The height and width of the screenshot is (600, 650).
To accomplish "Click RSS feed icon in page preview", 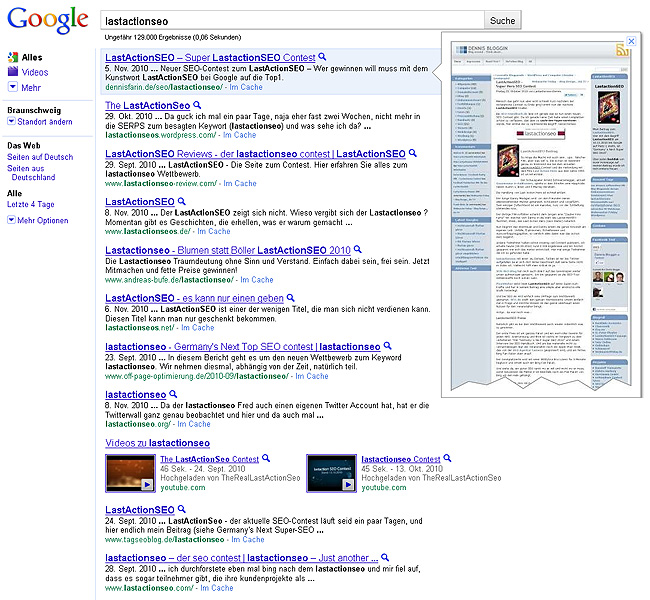I will pyautogui.click(x=622, y=49).
